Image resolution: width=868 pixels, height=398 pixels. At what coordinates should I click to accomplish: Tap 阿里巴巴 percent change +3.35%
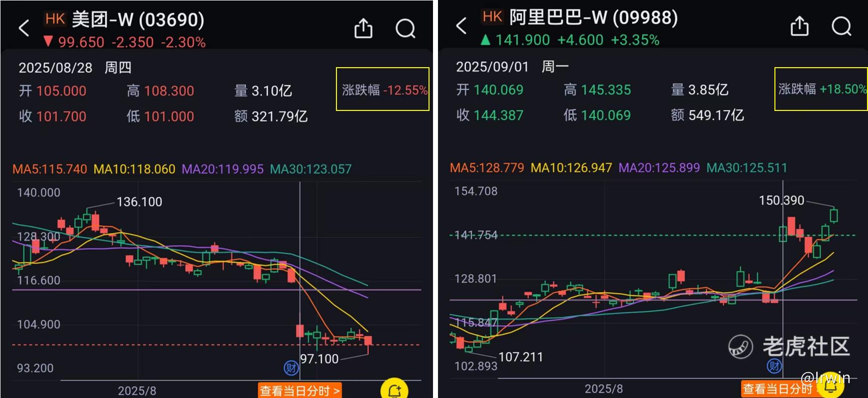[635, 40]
